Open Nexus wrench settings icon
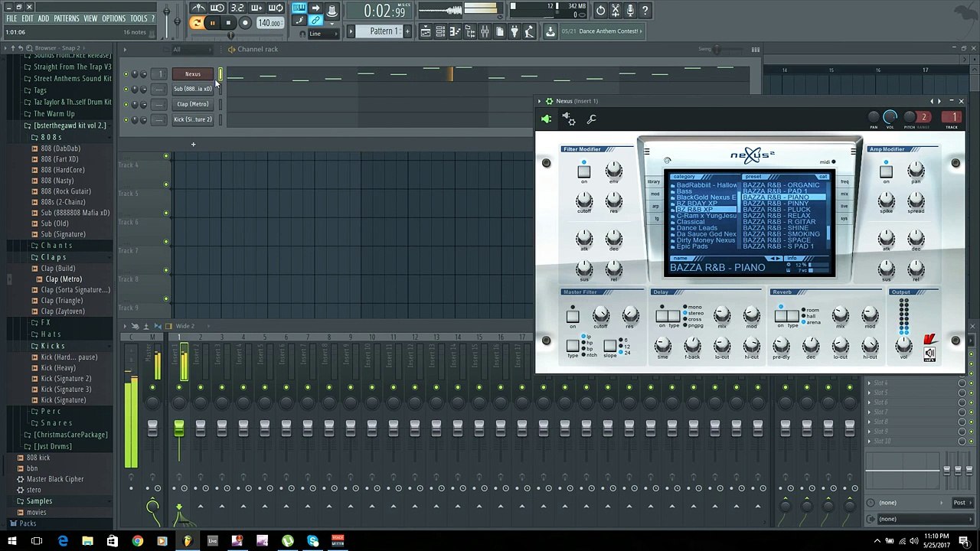Viewport: 980px width, 551px height. (x=591, y=119)
